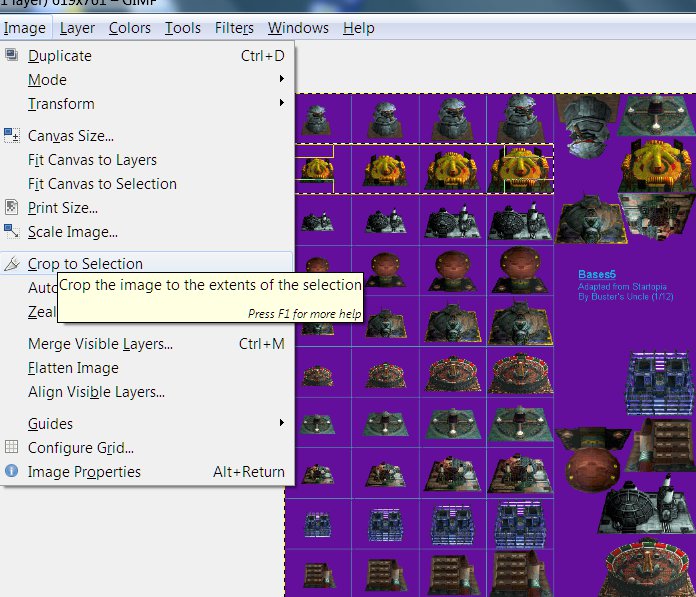Click the Canvas Size icon
This screenshot has height=597, width=696.
click(x=12, y=135)
